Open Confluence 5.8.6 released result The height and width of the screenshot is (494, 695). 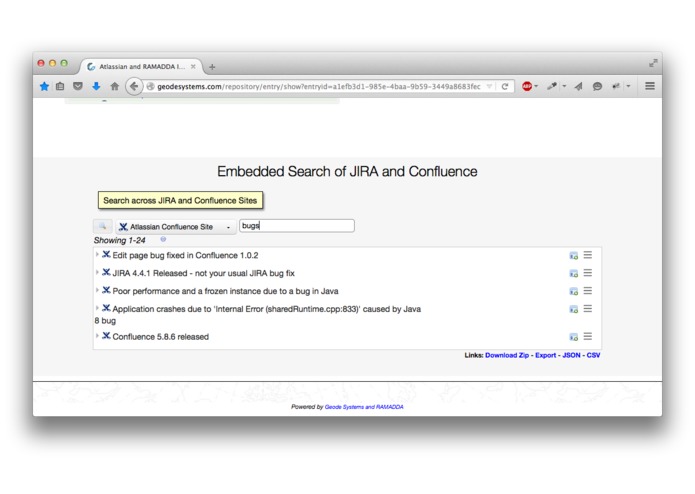(160, 337)
